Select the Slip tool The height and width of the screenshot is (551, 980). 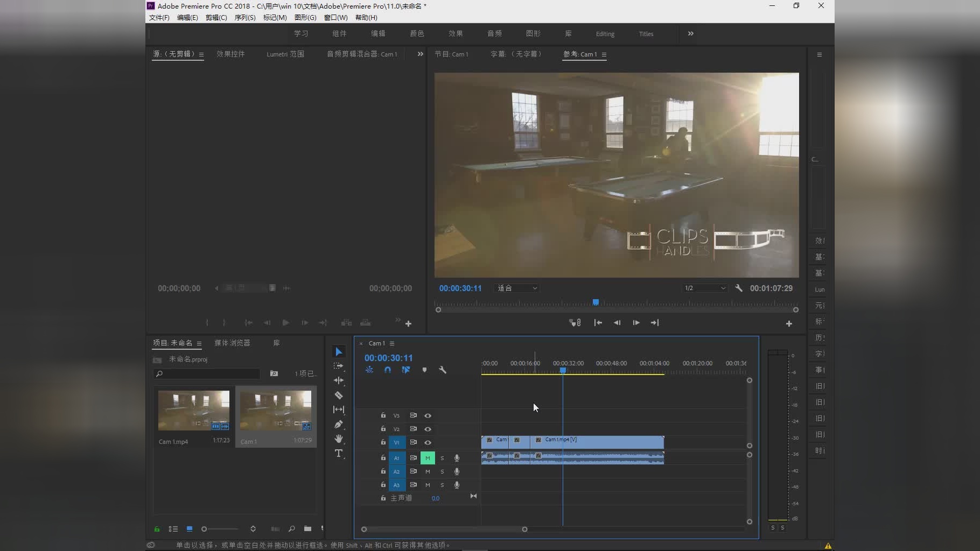tap(339, 409)
